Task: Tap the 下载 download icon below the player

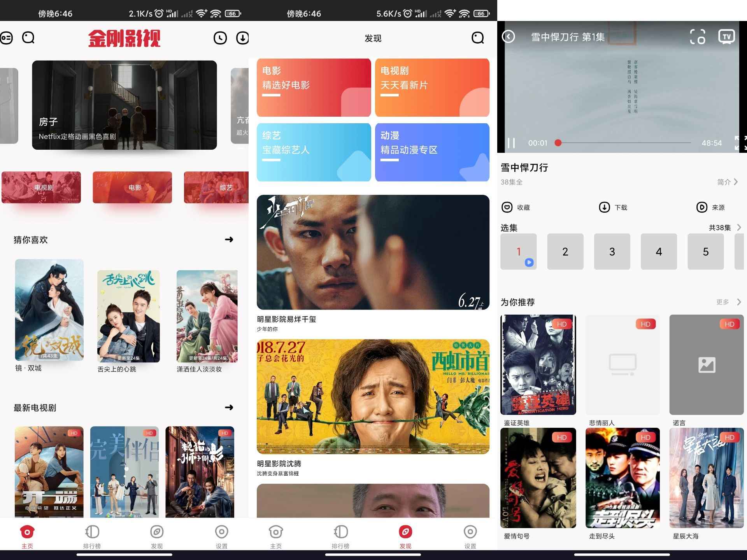Action: coord(603,207)
